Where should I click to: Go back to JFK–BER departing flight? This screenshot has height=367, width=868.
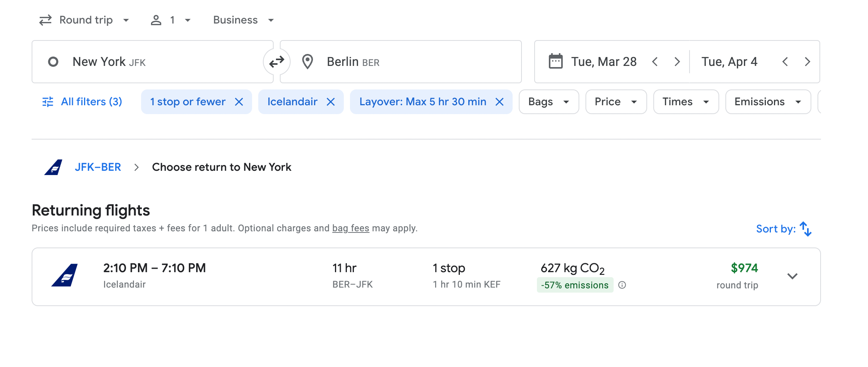[x=98, y=167]
